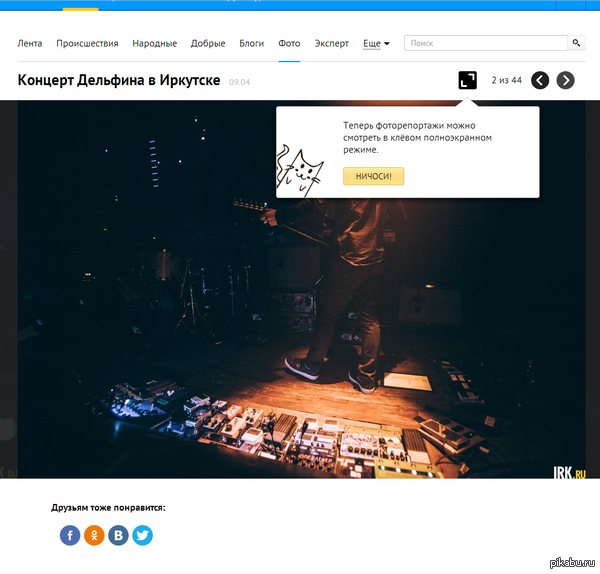Focus the Поиск search field

(486, 43)
